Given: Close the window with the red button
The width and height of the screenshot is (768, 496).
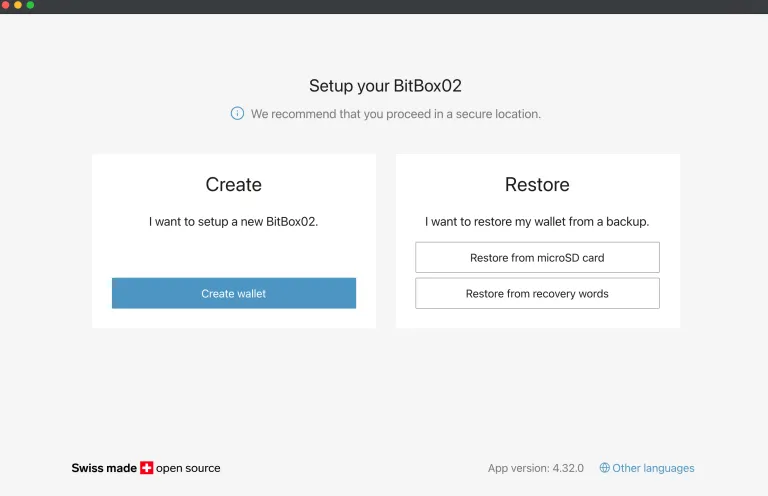Looking at the screenshot, I should (6, 5).
